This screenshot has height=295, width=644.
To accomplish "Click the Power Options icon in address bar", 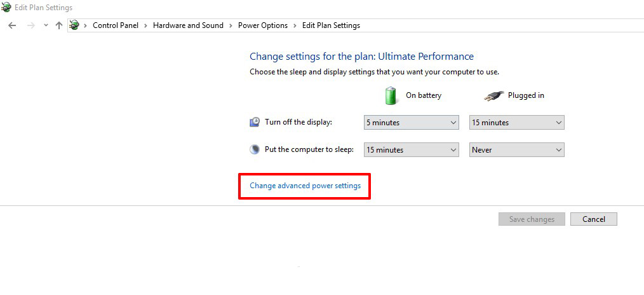I will point(74,25).
